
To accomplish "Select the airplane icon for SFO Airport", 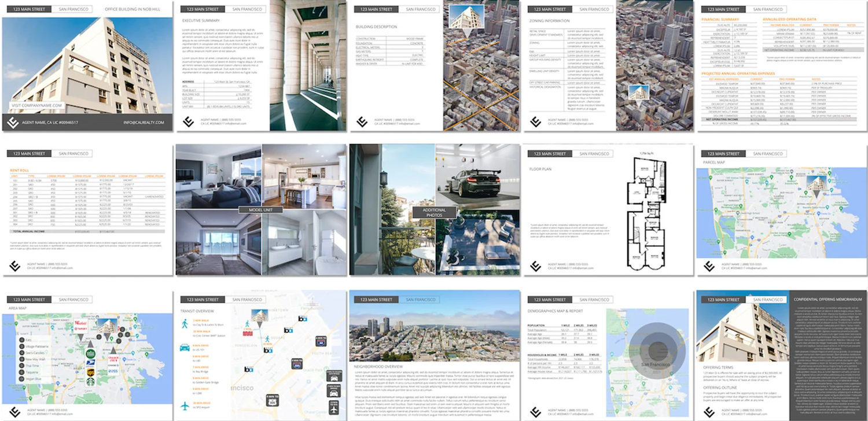I will tap(185, 405).
